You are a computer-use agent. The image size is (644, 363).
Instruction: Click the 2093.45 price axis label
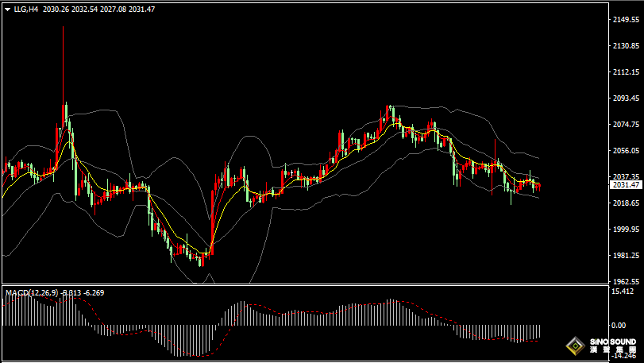[x=625, y=98]
